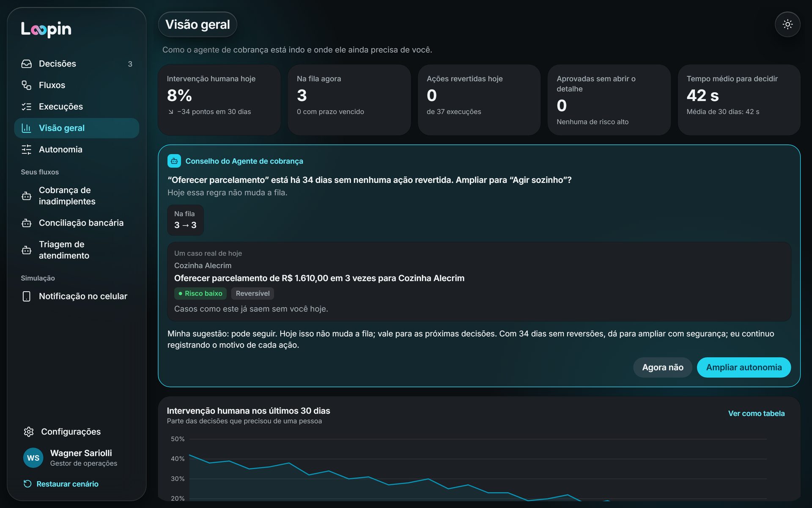Toggle the light theme sun icon
This screenshot has height=508, width=812.
pos(787,25)
